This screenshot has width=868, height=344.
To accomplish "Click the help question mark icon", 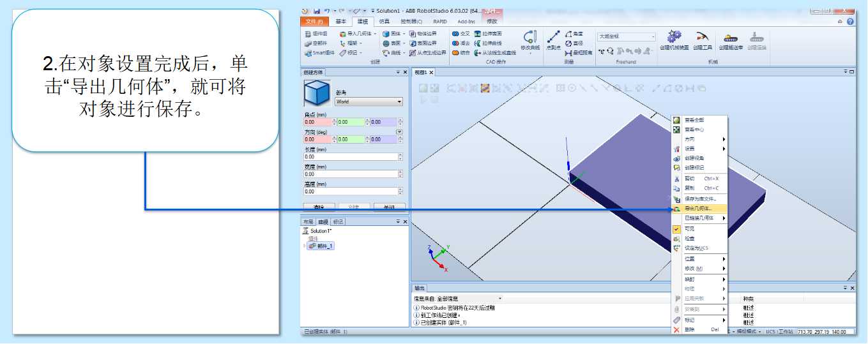I will (850, 21).
